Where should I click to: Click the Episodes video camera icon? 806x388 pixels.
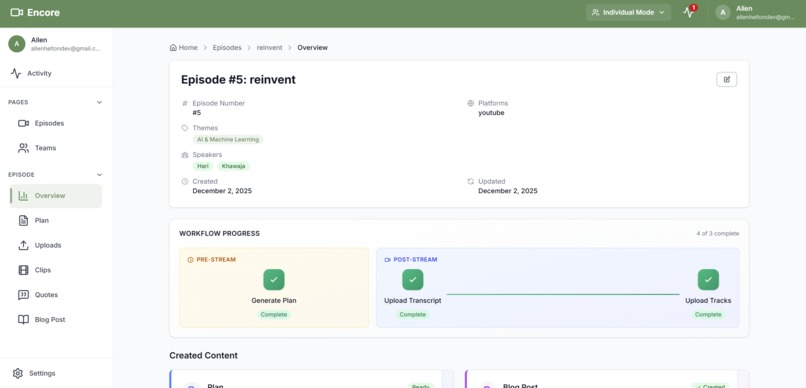tap(23, 123)
